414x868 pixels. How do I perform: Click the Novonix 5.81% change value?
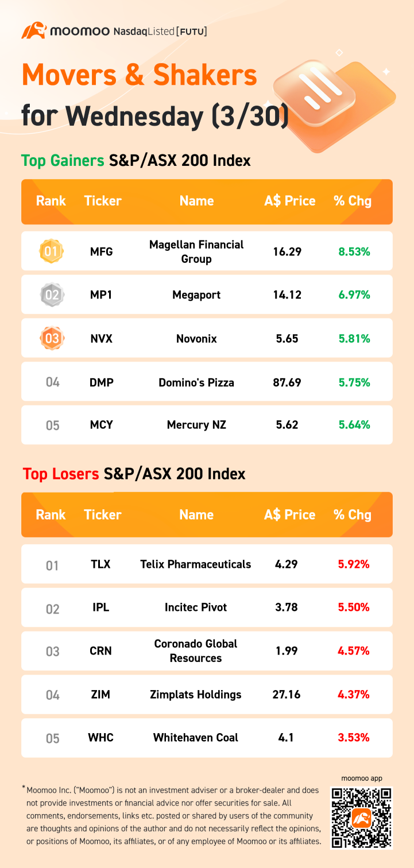pos(354,339)
